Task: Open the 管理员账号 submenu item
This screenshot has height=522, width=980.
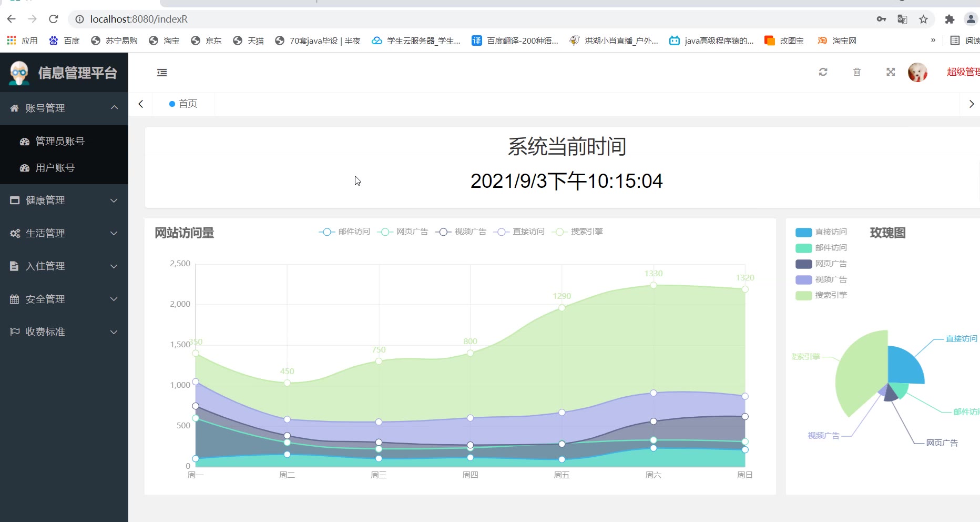Action: coord(59,141)
